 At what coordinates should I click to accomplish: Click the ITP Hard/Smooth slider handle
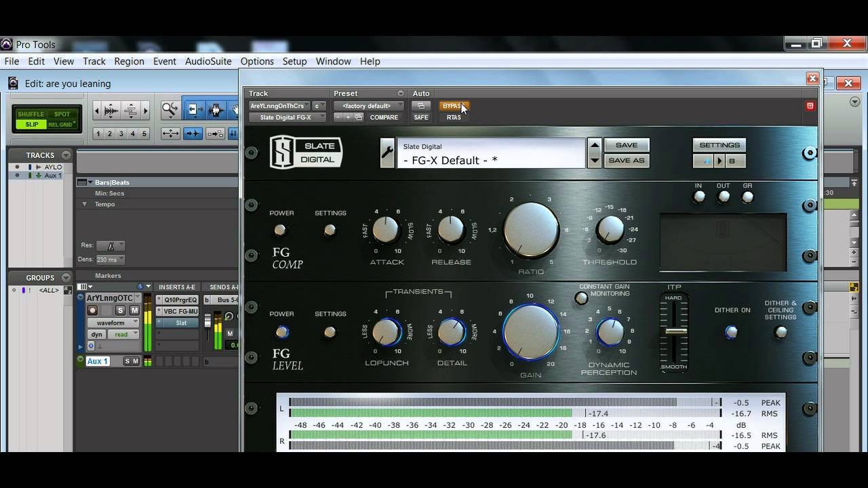[674, 331]
